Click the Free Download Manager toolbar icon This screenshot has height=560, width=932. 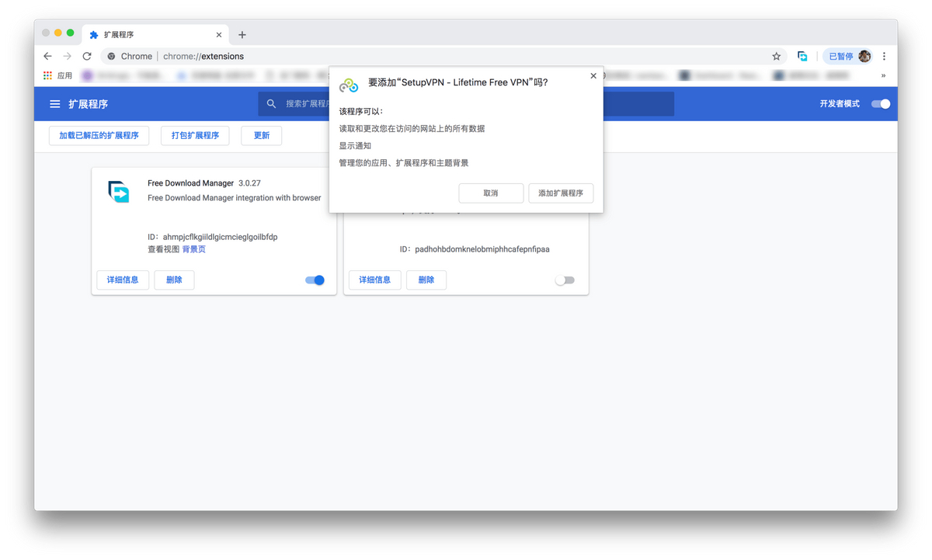pyautogui.click(x=802, y=56)
